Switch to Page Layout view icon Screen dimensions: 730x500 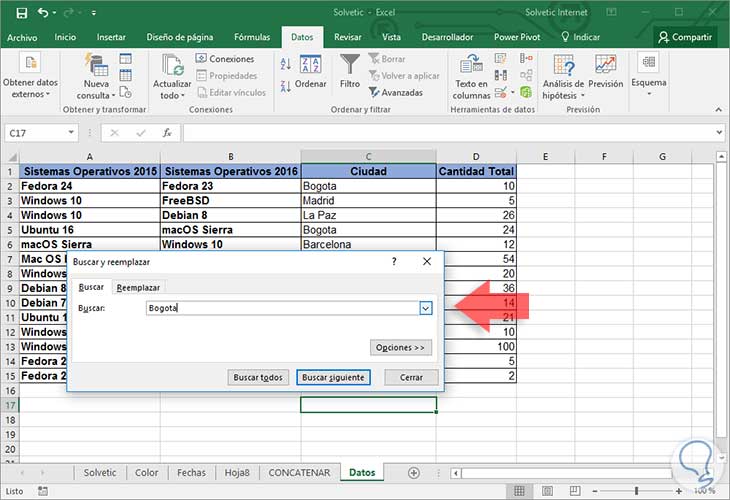tap(547, 491)
